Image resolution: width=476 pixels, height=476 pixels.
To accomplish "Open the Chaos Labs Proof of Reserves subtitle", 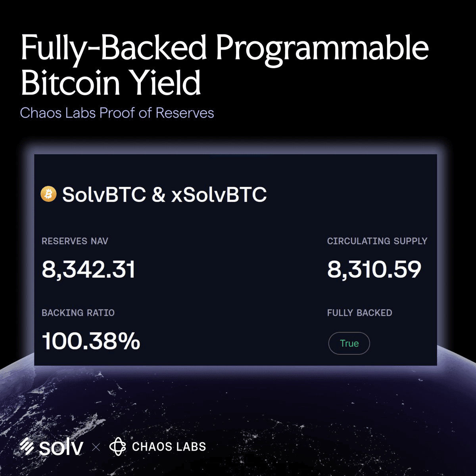I will 117,113.
